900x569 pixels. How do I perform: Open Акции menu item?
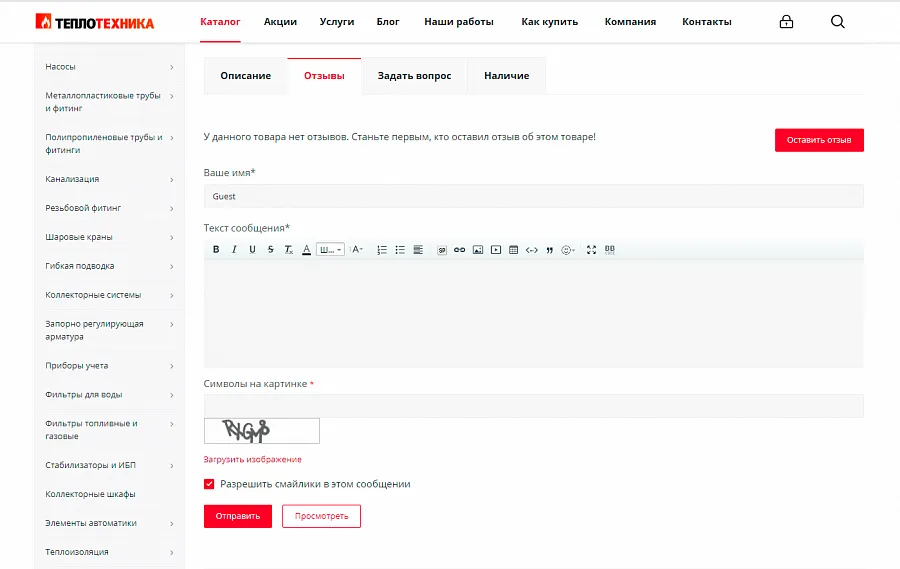point(280,22)
